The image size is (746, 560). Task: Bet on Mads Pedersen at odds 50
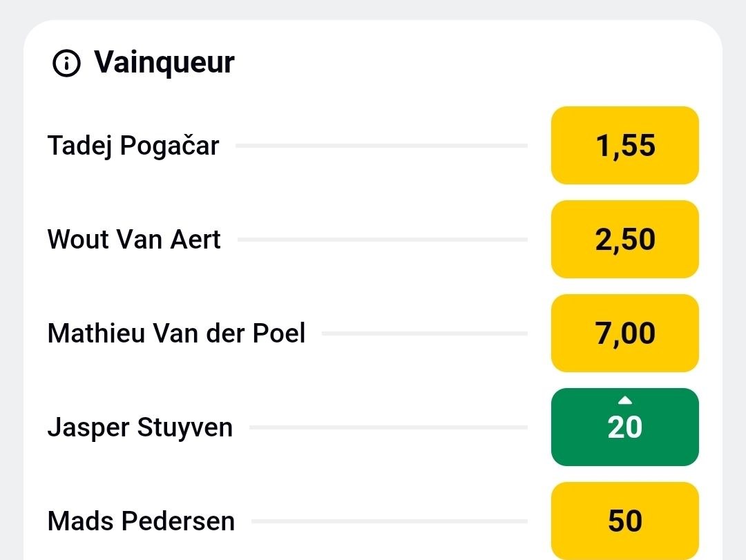click(624, 521)
